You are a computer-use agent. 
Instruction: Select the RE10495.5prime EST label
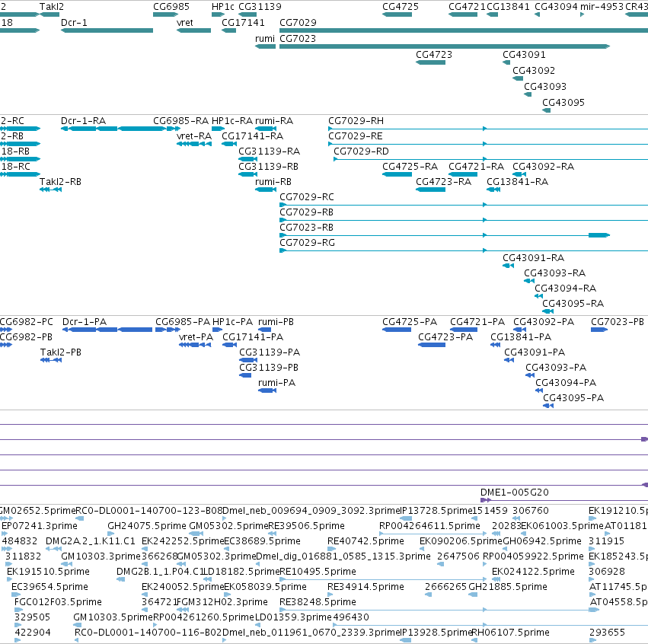[318, 572]
